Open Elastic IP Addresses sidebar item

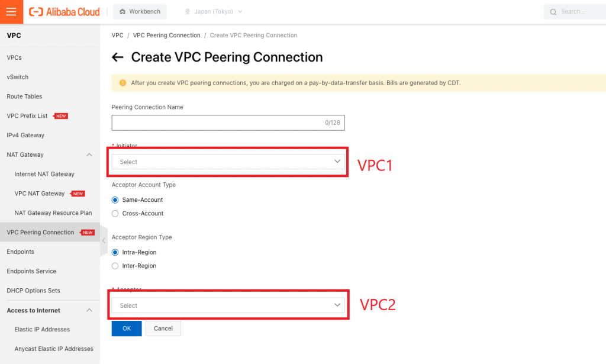coord(42,329)
